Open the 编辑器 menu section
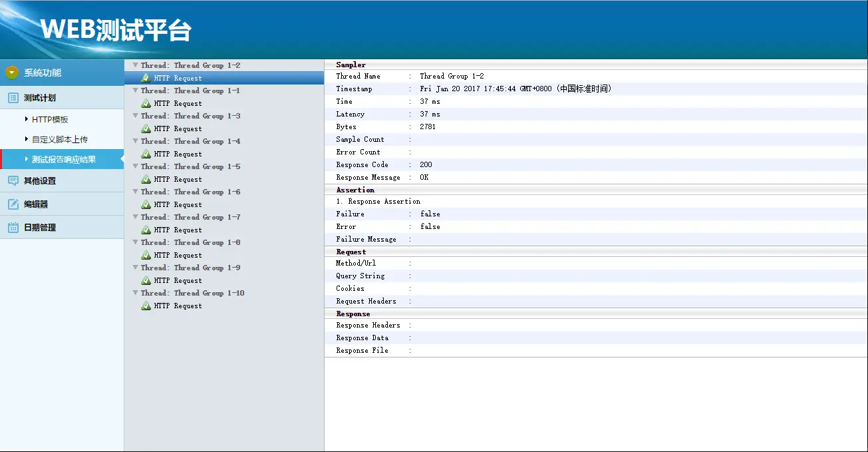 click(x=62, y=204)
